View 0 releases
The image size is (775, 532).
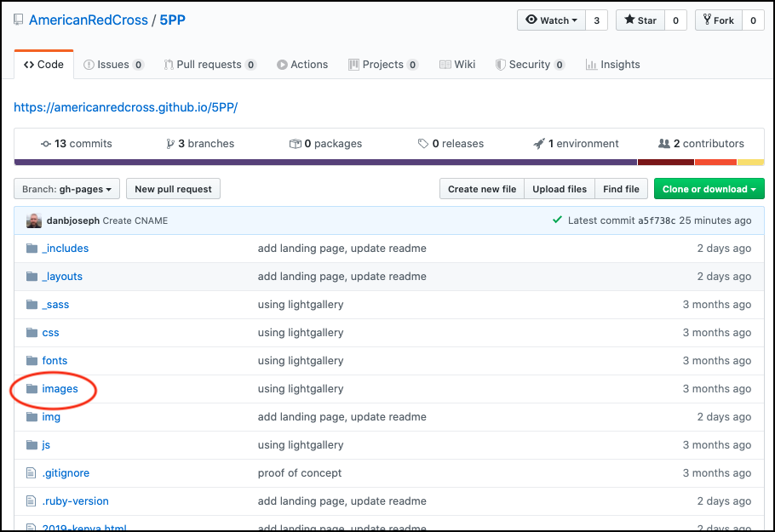451,144
